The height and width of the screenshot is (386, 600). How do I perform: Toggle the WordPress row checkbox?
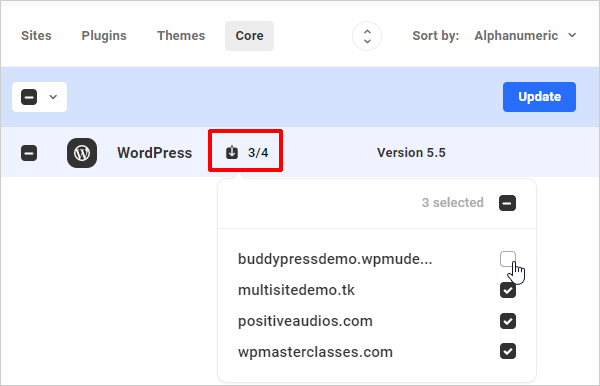pyautogui.click(x=29, y=153)
